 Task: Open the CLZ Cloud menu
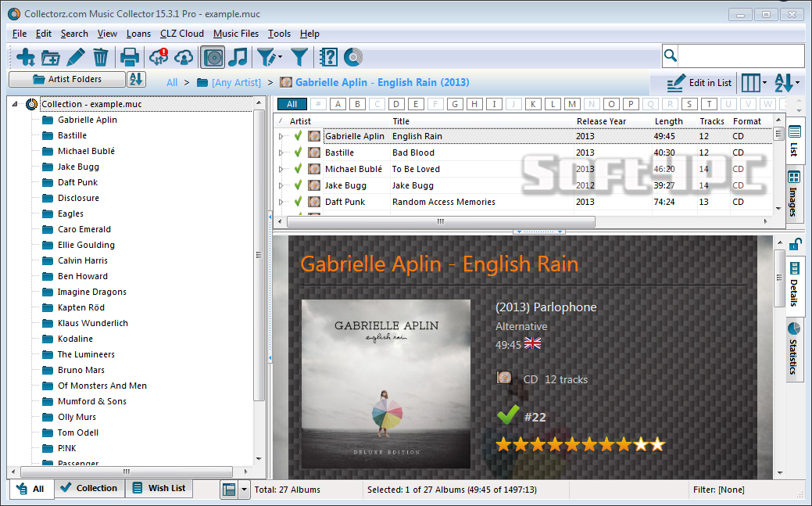pos(182,34)
